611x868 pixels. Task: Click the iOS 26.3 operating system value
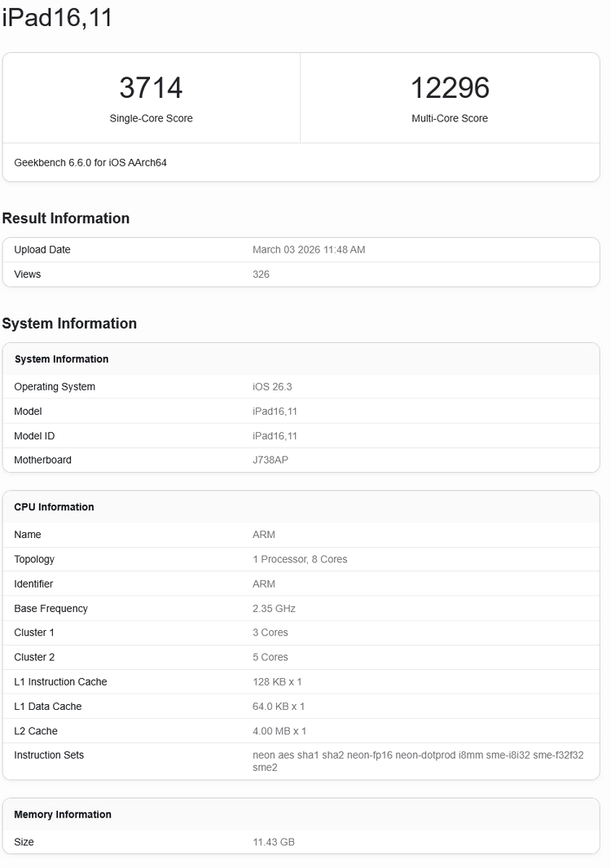click(272, 386)
